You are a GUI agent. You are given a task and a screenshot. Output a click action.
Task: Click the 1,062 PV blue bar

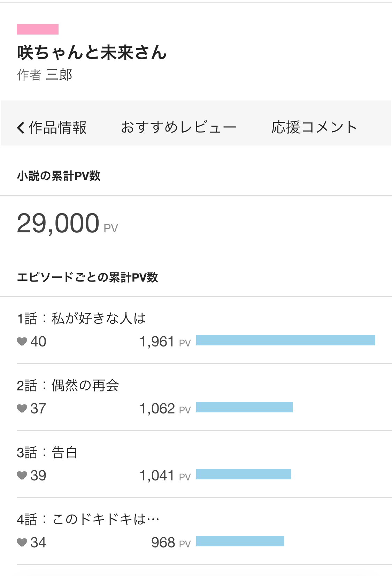click(x=244, y=407)
